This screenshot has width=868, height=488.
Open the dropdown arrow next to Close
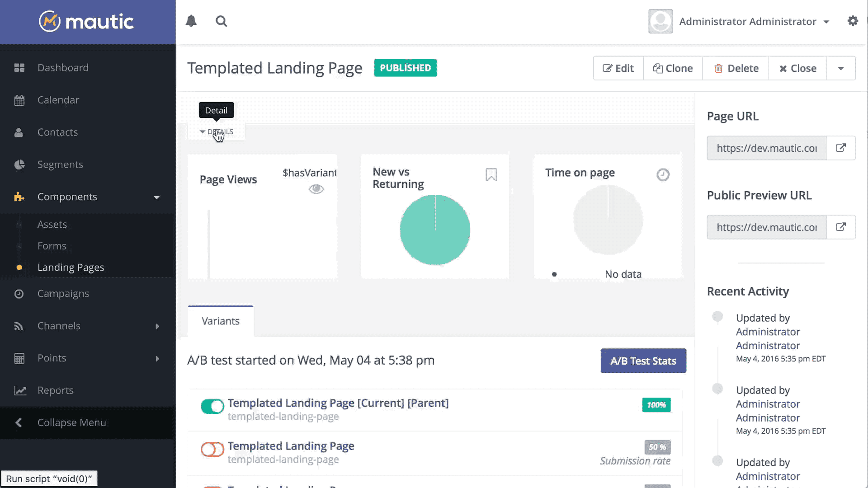(840, 69)
